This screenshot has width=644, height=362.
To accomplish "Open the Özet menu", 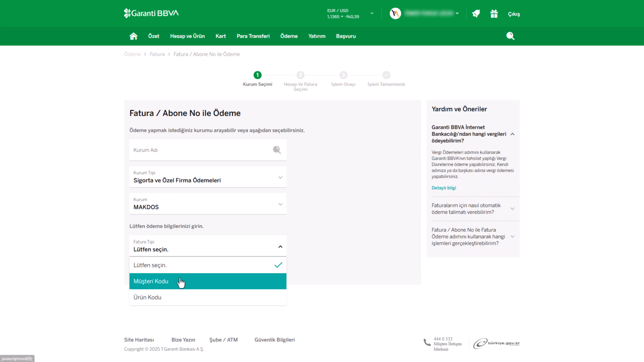I will [154, 36].
